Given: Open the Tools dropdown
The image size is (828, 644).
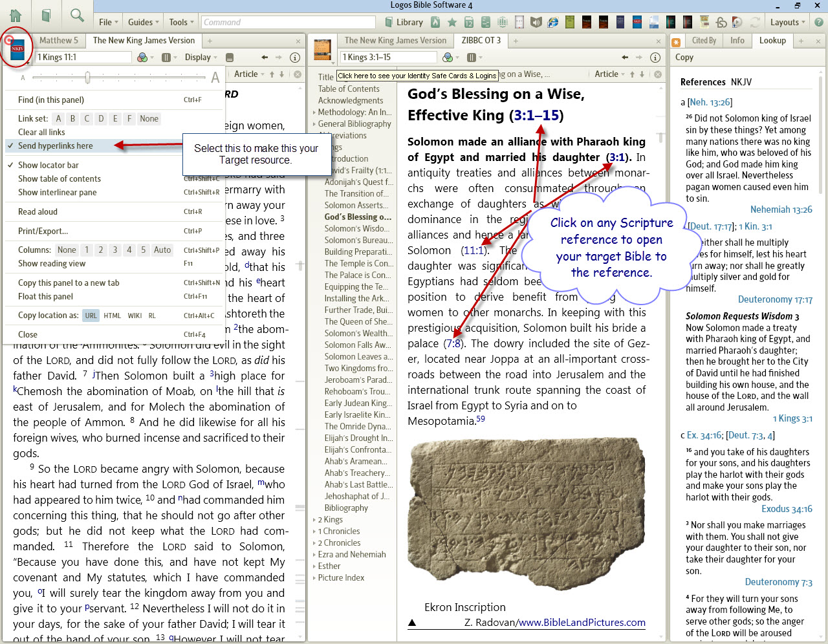Looking at the screenshot, I should tap(181, 22).
